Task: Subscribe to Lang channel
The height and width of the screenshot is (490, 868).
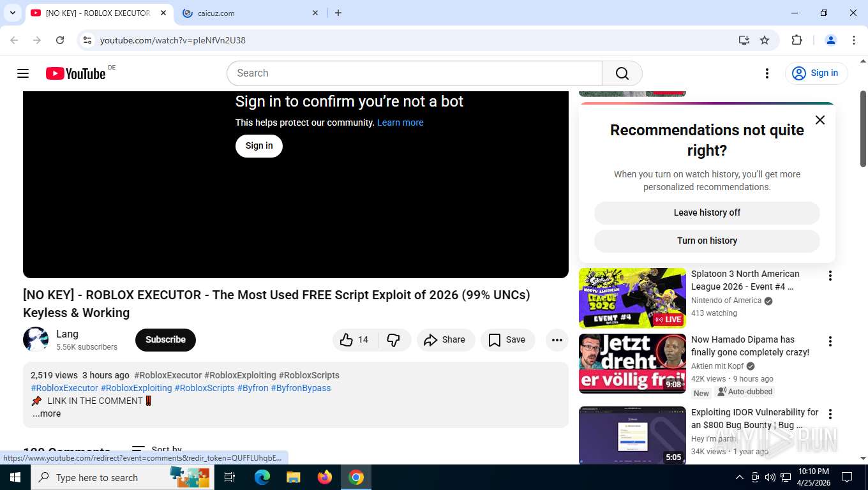Action: tap(165, 340)
